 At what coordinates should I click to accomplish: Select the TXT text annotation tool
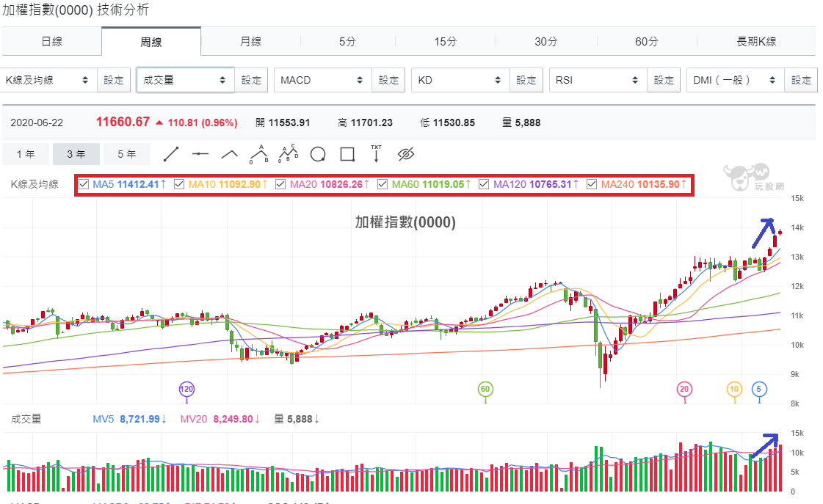tap(377, 153)
